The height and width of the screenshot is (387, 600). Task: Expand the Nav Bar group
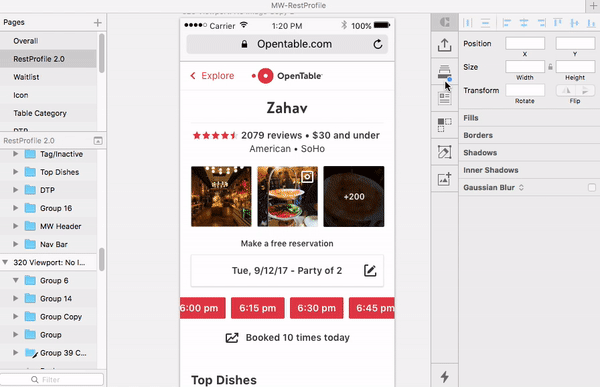tap(16, 244)
